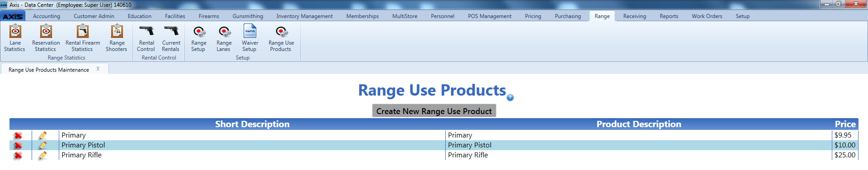Open the POS Management ribbon tab

pyautogui.click(x=490, y=16)
